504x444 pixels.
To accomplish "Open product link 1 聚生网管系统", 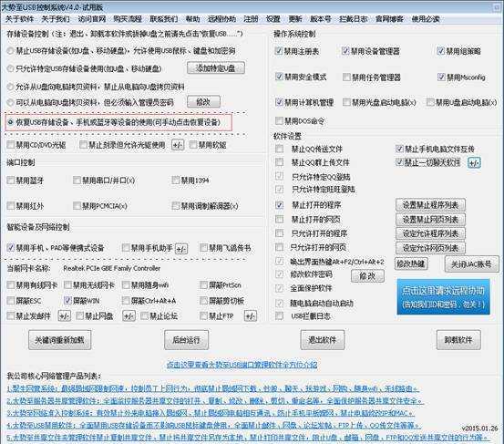I will pyautogui.click(x=213, y=388).
